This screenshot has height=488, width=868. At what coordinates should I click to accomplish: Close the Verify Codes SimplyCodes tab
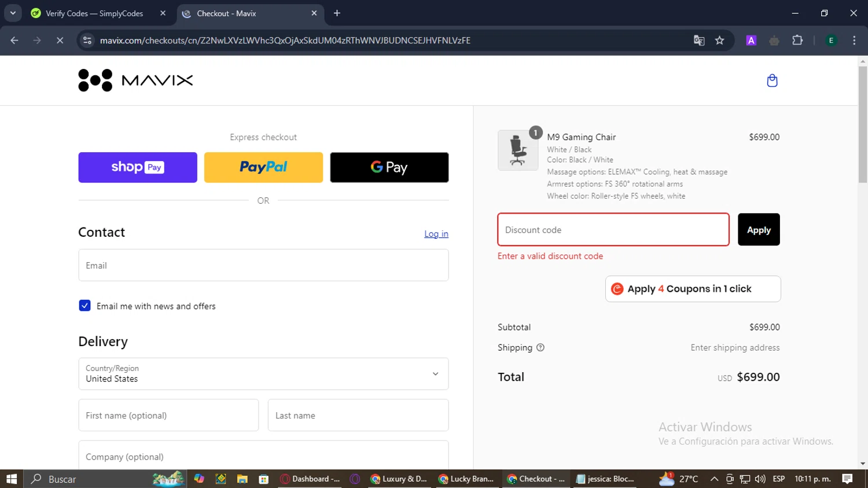coord(163,13)
